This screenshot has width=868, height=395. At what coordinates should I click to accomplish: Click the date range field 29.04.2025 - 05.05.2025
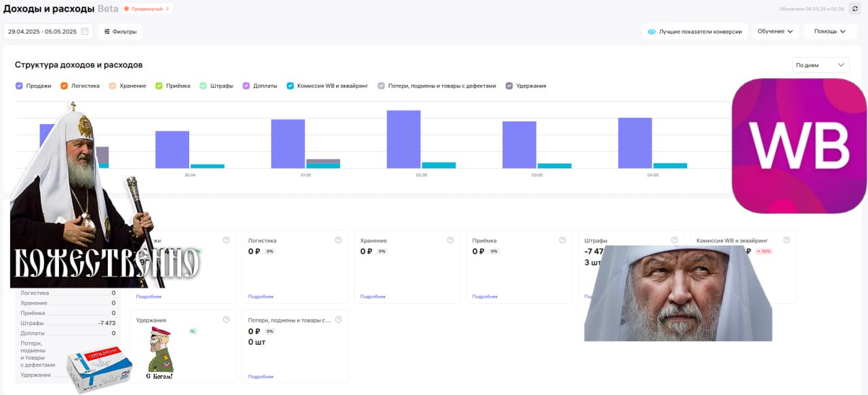[48, 31]
